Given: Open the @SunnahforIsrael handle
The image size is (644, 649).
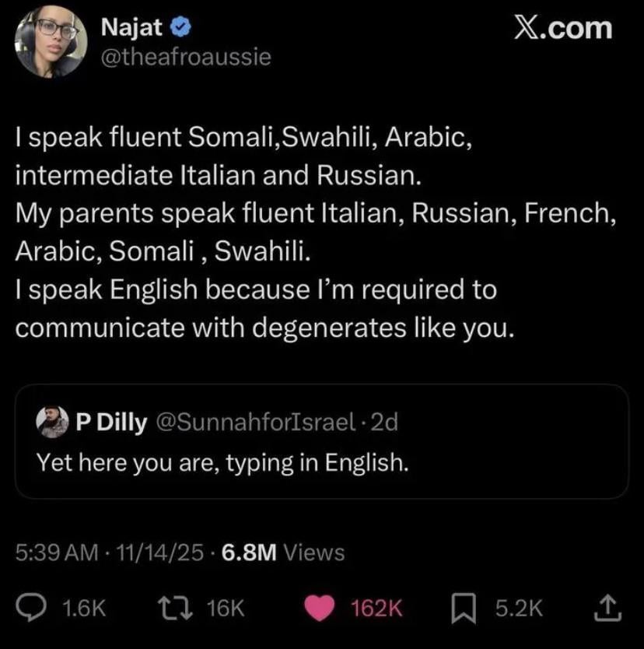Looking at the screenshot, I should click(x=257, y=423).
